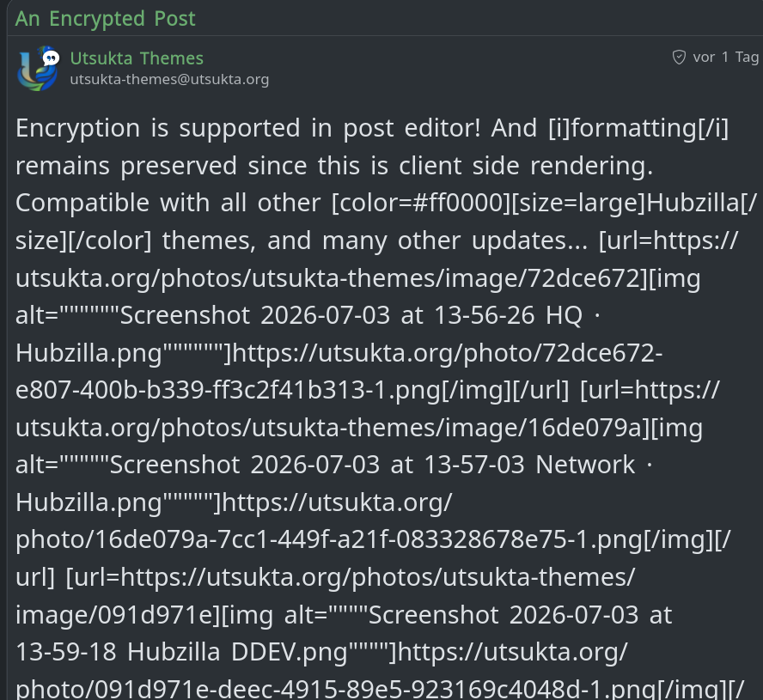Click the utsukta-themes@utsukta.org address
The width and height of the screenshot is (763, 700).
tap(169, 79)
